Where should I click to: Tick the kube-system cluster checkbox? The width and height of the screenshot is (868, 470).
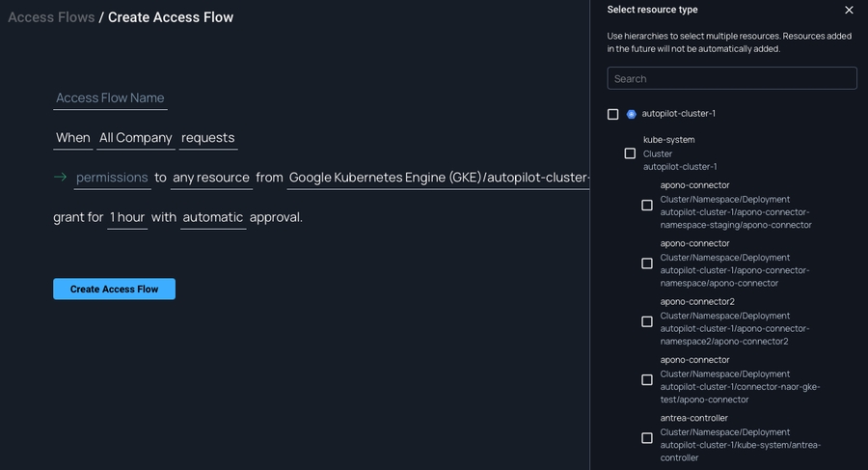click(630, 153)
